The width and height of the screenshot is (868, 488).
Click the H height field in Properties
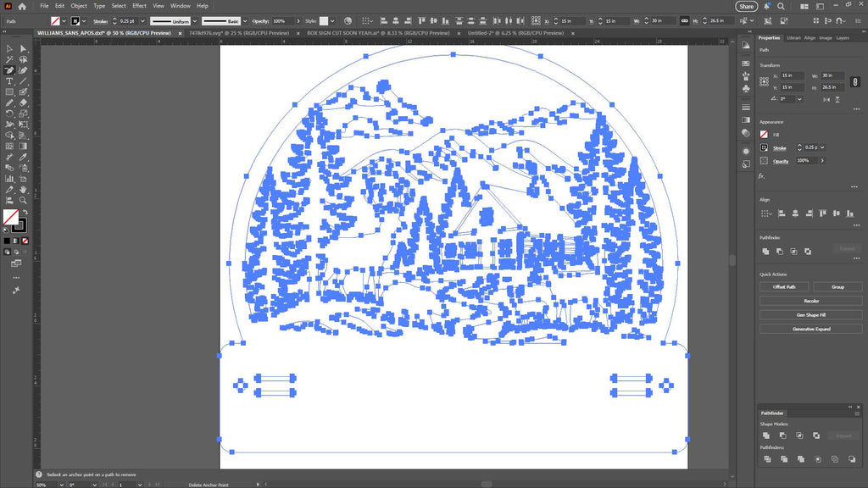pos(832,87)
